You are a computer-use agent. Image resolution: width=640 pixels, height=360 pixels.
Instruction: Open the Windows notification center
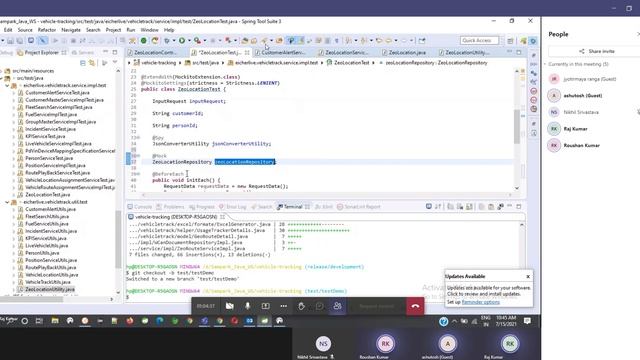(527, 321)
